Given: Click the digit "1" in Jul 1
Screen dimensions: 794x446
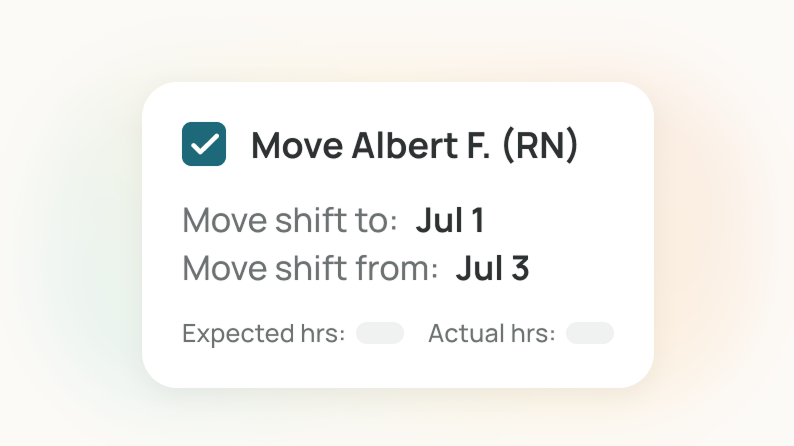Looking at the screenshot, I should pos(476,221).
